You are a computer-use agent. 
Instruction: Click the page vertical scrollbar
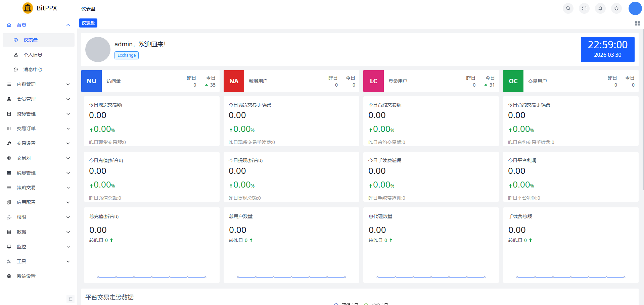(x=643, y=111)
